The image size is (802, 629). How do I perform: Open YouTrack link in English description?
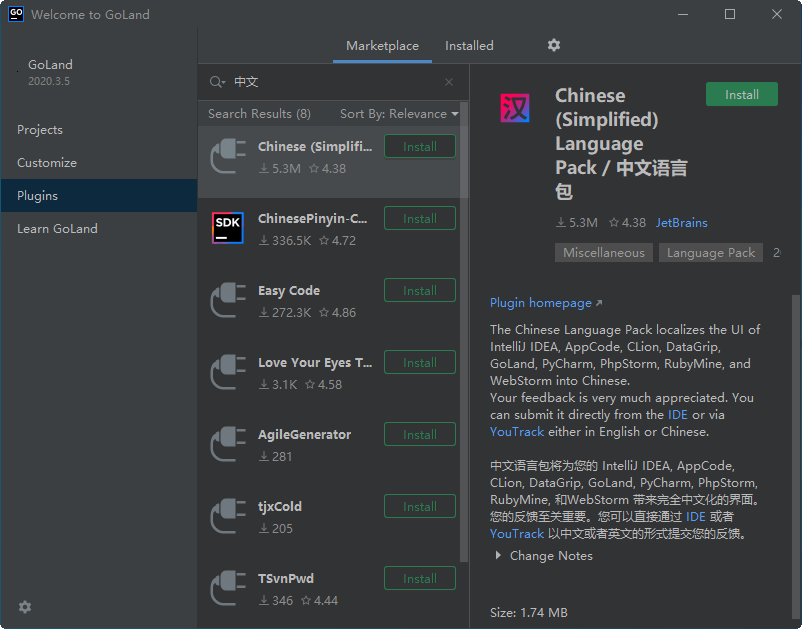click(x=517, y=432)
